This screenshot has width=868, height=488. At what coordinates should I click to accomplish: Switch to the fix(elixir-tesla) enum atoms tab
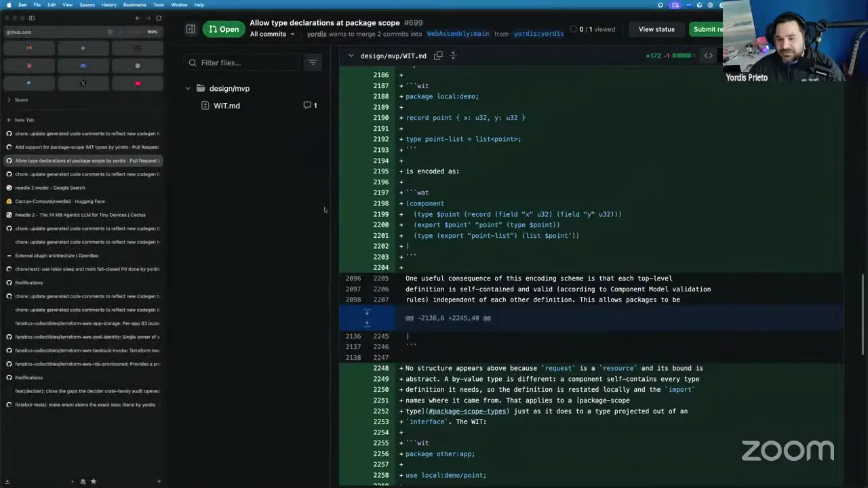(83, 405)
